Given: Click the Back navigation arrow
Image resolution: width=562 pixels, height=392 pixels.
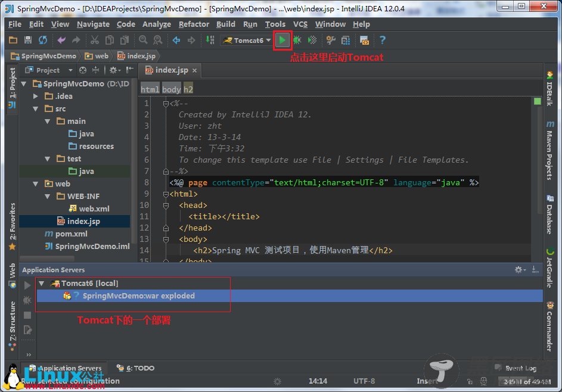Looking at the screenshot, I should pyautogui.click(x=176, y=40).
